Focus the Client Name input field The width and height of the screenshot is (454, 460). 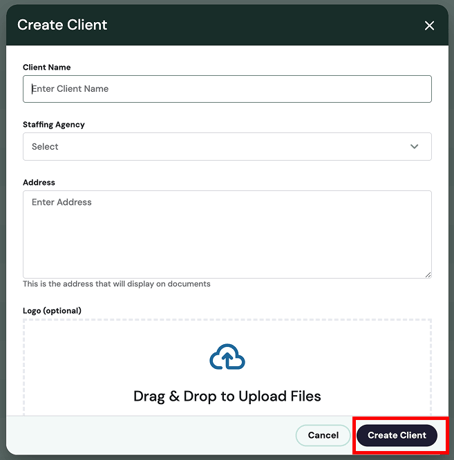coord(227,89)
